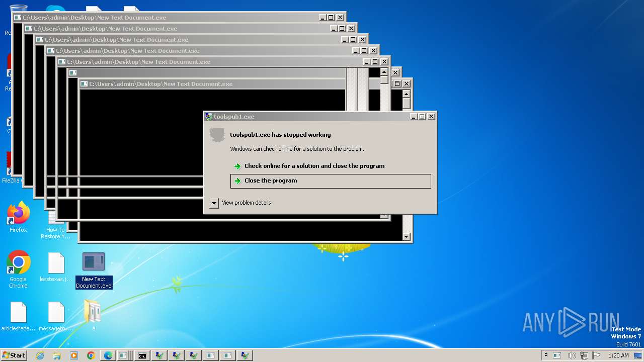This screenshot has width=644, height=362.
Task: Click the toolspub1.exe dialog title icon
Action: pos(209,117)
